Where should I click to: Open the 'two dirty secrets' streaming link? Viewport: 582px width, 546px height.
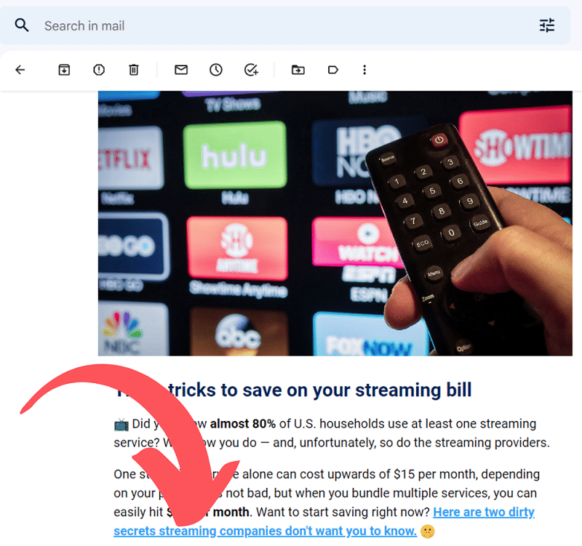point(324,522)
